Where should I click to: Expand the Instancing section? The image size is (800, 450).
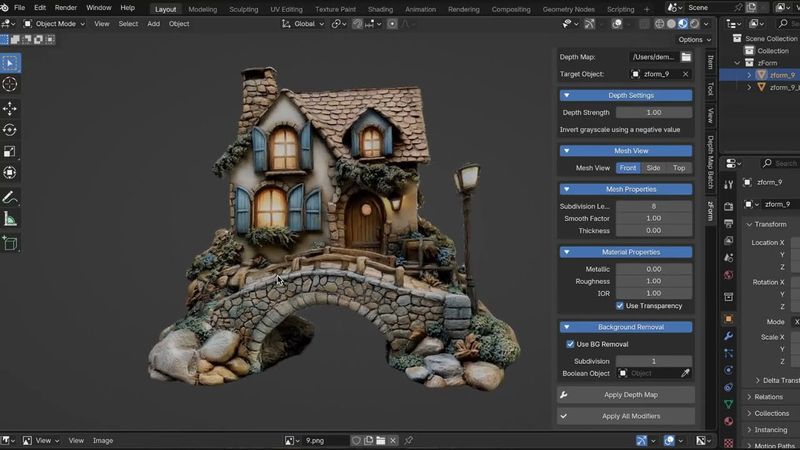click(770, 430)
